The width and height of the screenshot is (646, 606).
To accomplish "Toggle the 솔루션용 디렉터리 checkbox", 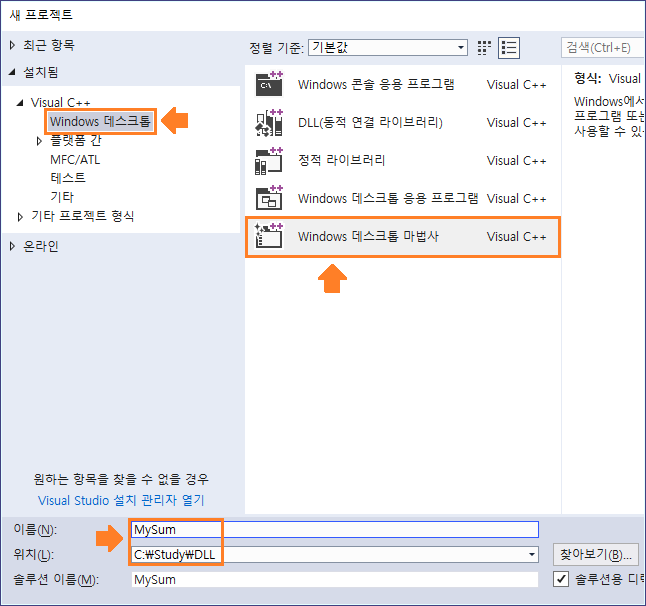I will (x=561, y=578).
